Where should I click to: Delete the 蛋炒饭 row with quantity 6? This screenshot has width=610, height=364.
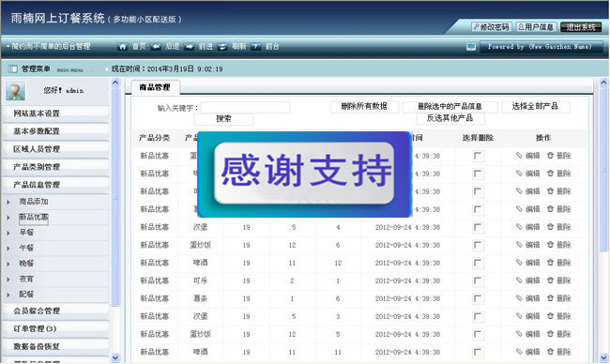[558, 245]
